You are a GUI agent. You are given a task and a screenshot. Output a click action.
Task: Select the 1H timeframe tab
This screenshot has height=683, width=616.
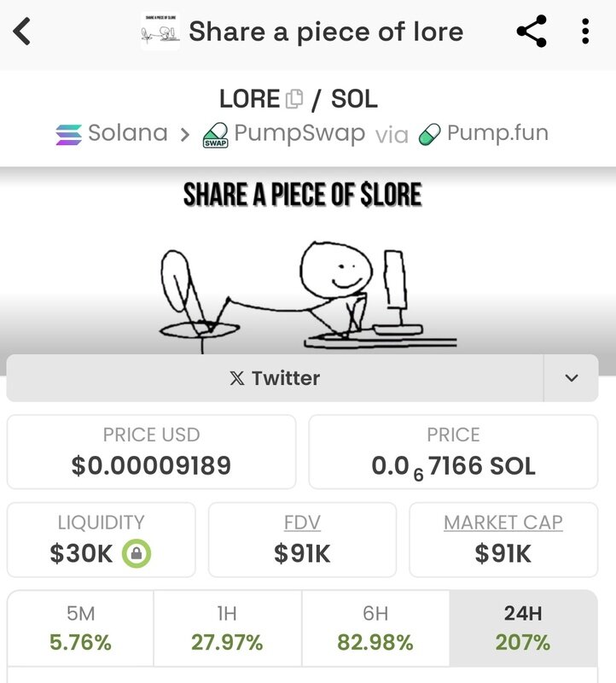tap(228, 628)
